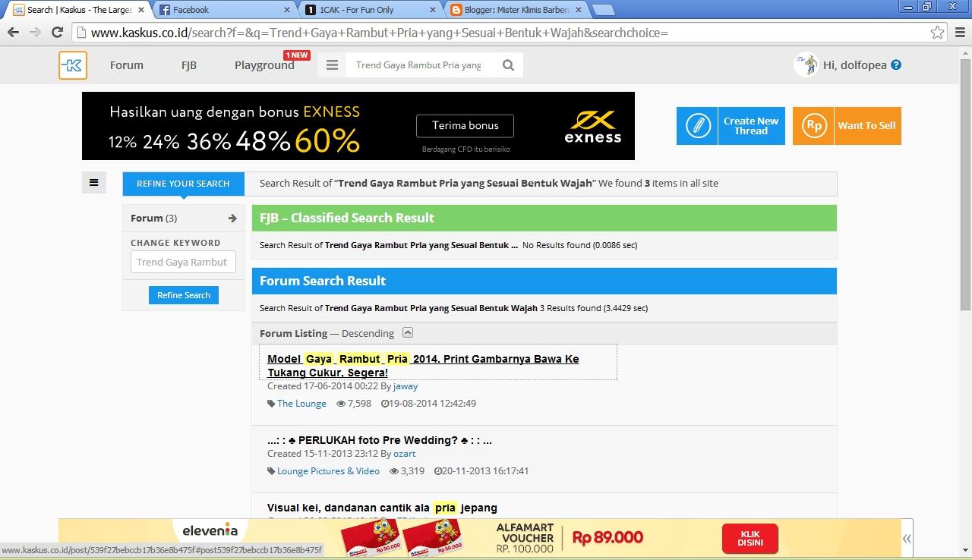Toggle the sidebar list icon

pos(94,182)
